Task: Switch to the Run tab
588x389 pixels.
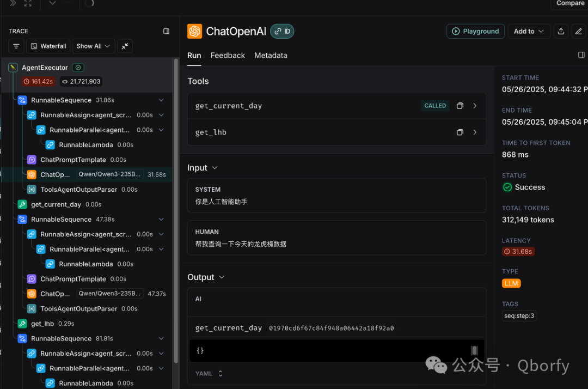Action: point(194,56)
